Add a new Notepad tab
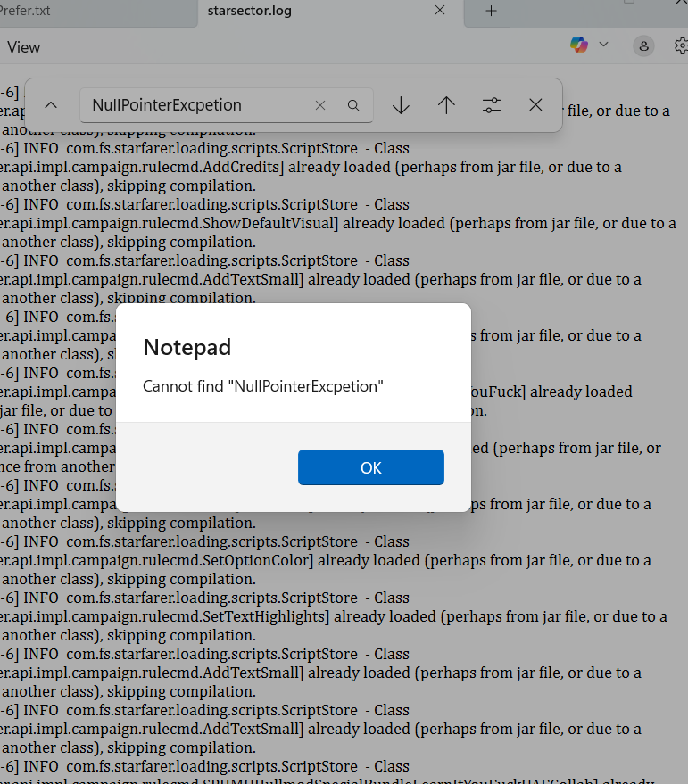 [x=492, y=11]
